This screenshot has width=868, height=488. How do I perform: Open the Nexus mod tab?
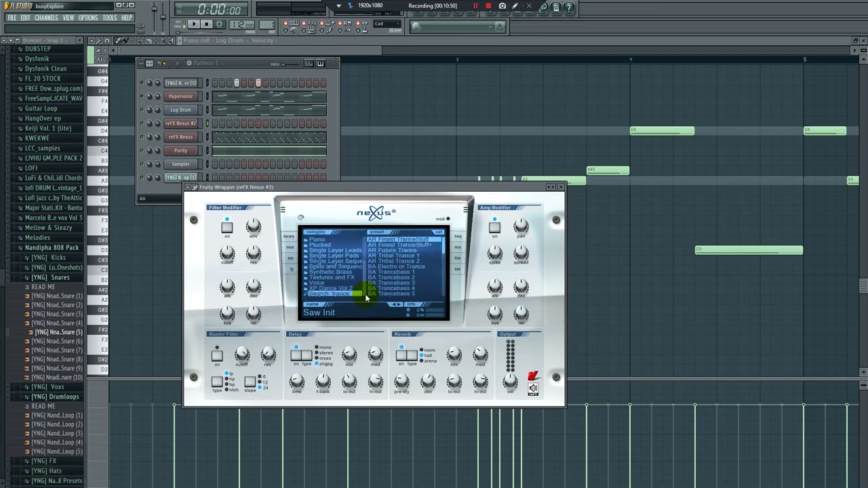290,247
